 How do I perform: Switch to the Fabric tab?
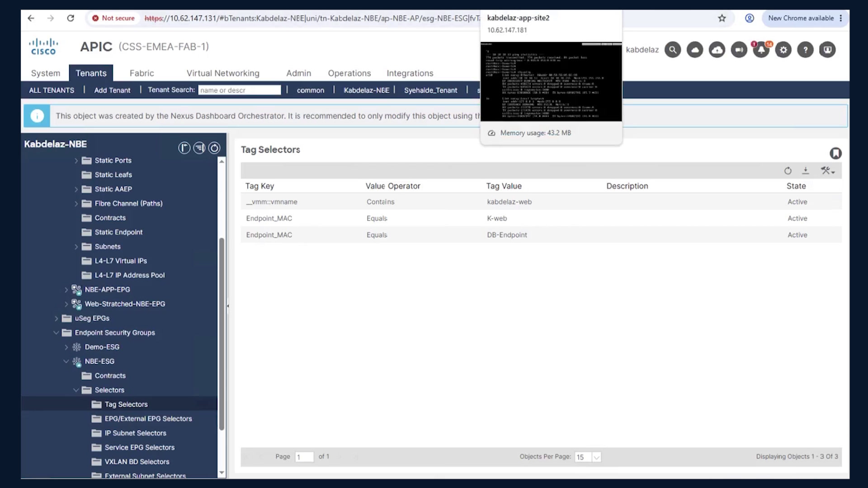tap(142, 73)
